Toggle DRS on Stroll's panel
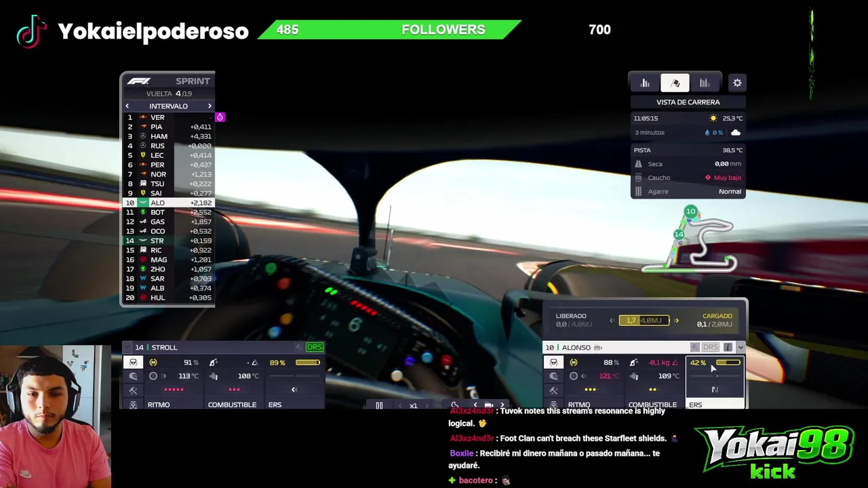Image resolution: width=868 pixels, height=488 pixels. coord(314,347)
